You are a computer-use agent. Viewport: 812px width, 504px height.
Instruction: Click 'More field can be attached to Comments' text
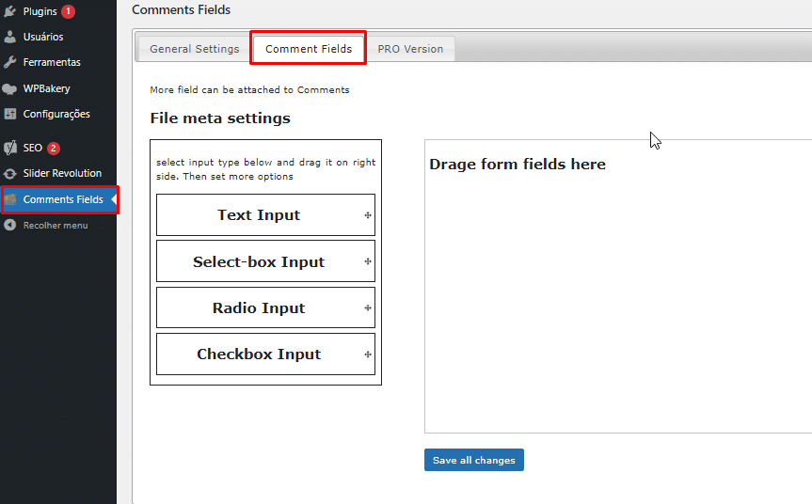point(249,89)
